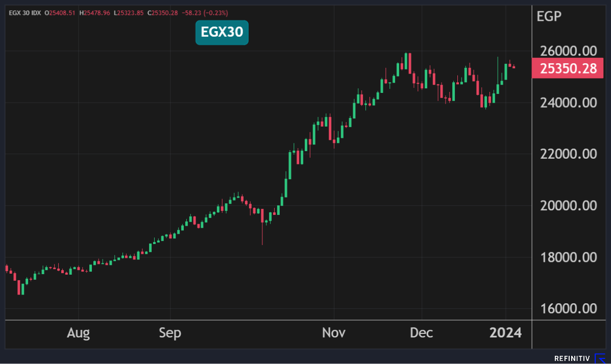Click the 26000.00 price axis label
Image resolution: width=611 pixels, height=364 pixels.
click(x=567, y=51)
